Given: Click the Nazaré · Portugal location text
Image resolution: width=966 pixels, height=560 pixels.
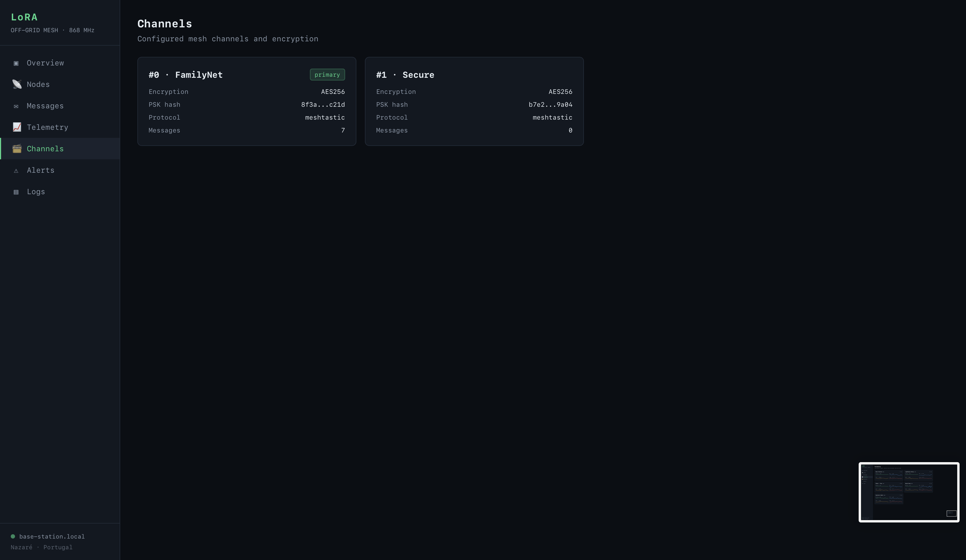Looking at the screenshot, I should [41, 547].
